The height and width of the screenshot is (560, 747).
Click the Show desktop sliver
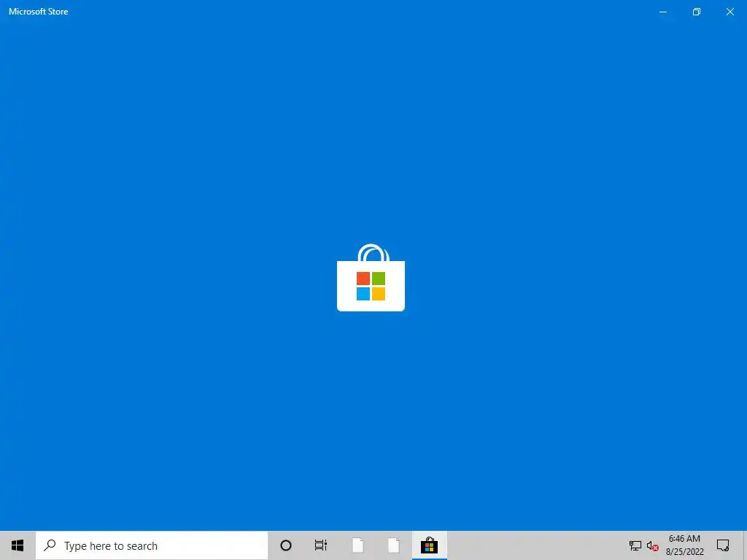(x=745, y=545)
